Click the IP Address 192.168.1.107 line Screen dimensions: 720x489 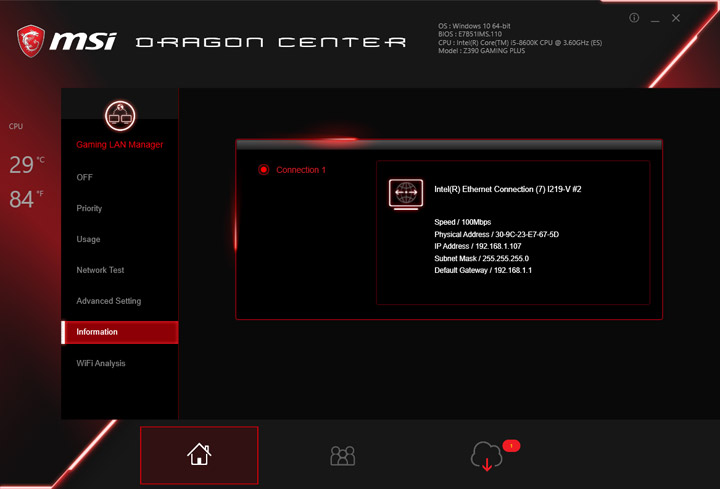coord(478,247)
